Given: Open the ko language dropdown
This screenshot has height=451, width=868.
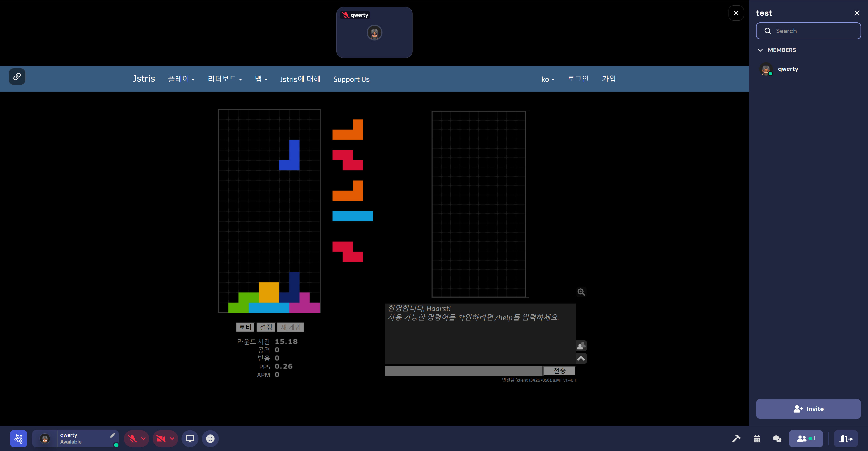Looking at the screenshot, I should pyautogui.click(x=547, y=79).
